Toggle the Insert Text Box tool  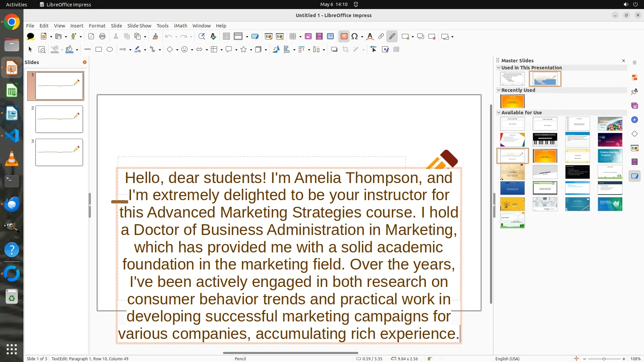coord(344,37)
